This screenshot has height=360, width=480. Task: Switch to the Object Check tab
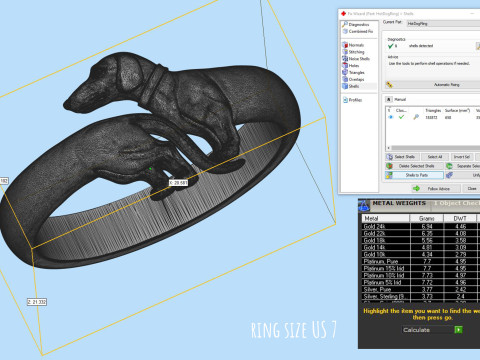(x=457, y=203)
